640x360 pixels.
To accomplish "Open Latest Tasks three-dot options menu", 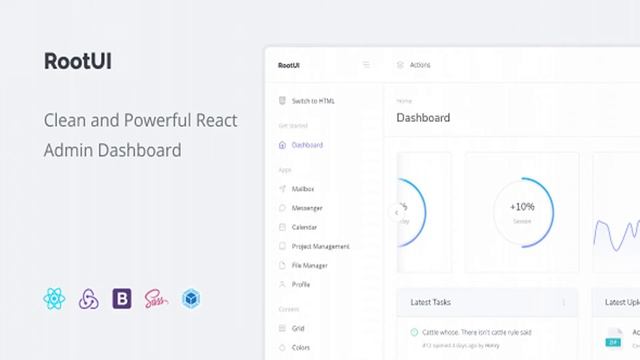I will pyautogui.click(x=564, y=302).
